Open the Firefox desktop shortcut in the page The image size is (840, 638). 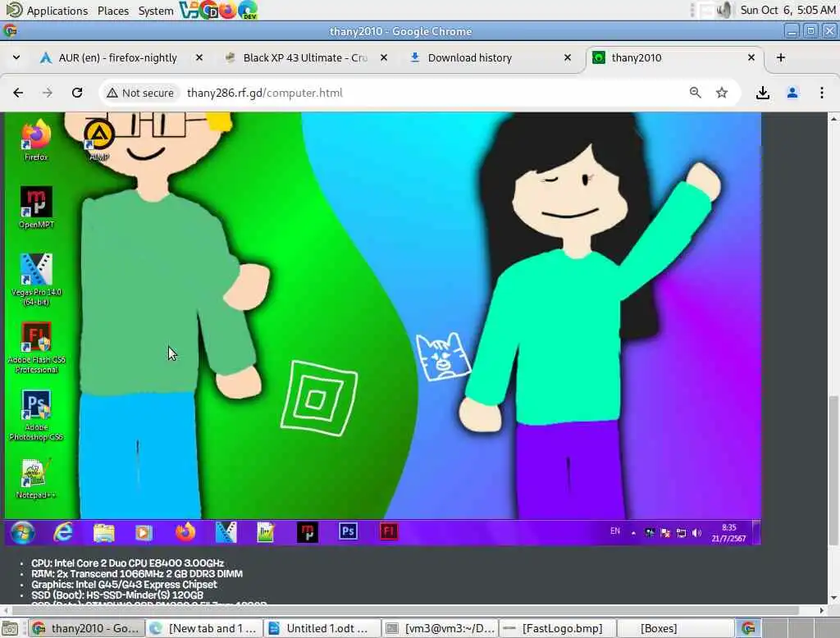[36, 140]
